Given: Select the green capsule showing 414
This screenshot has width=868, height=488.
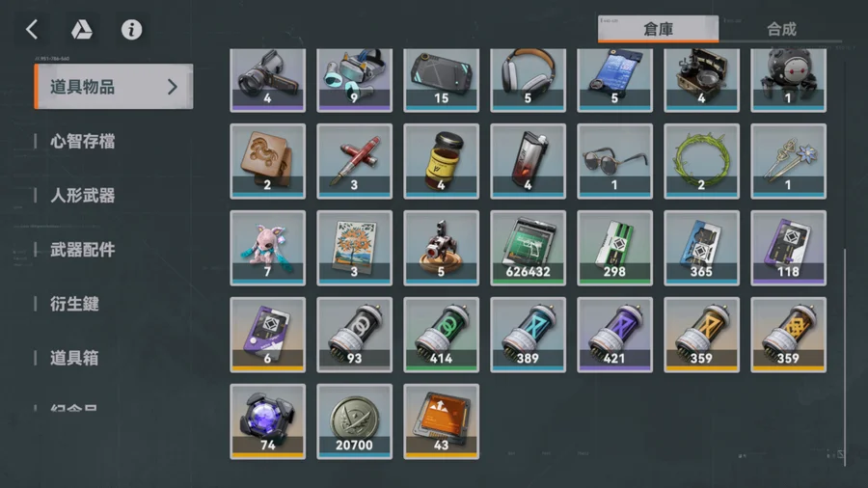Looking at the screenshot, I should pos(441,335).
